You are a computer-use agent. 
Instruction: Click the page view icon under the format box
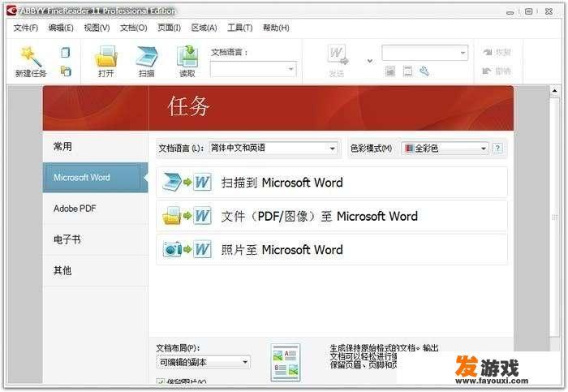[x=407, y=71]
